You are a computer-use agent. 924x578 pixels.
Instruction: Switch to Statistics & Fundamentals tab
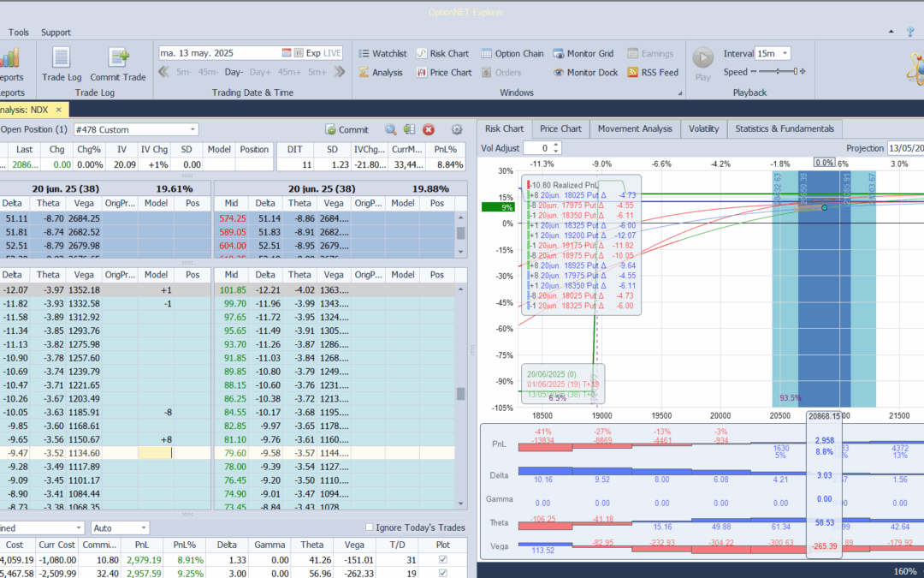click(785, 128)
